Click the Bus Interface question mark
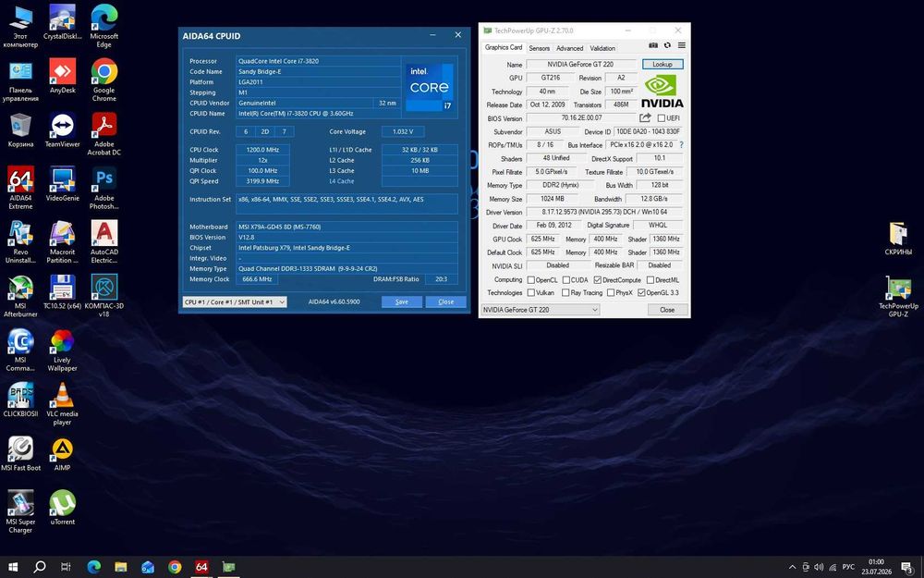The height and width of the screenshot is (578, 924). pyautogui.click(x=682, y=144)
